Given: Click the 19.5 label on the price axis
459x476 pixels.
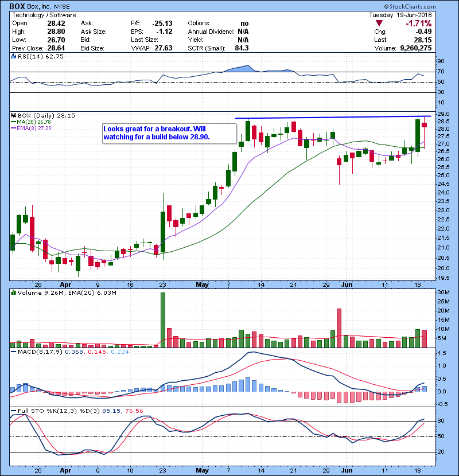Looking at the screenshot, I should point(444,278).
